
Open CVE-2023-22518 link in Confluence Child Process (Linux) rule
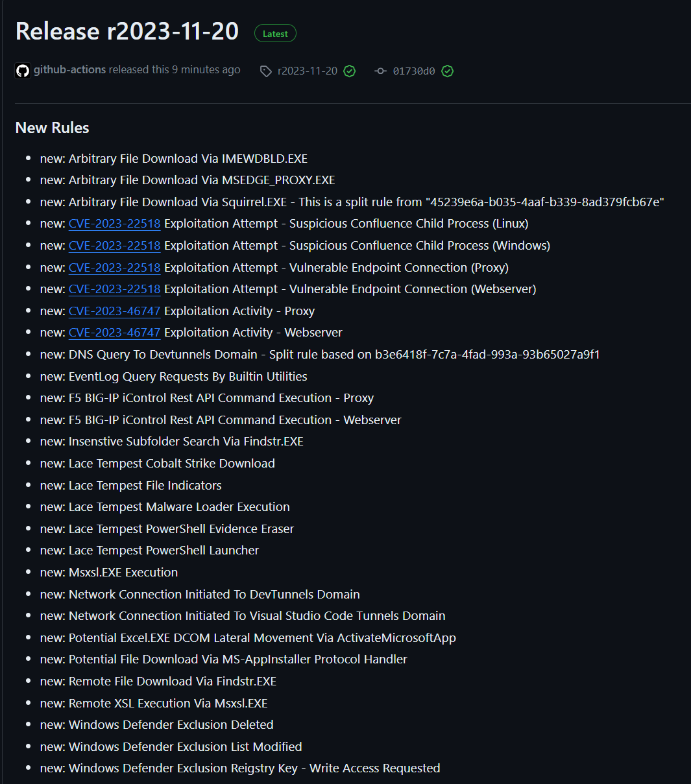pyautogui.click(x=114, y=224)
